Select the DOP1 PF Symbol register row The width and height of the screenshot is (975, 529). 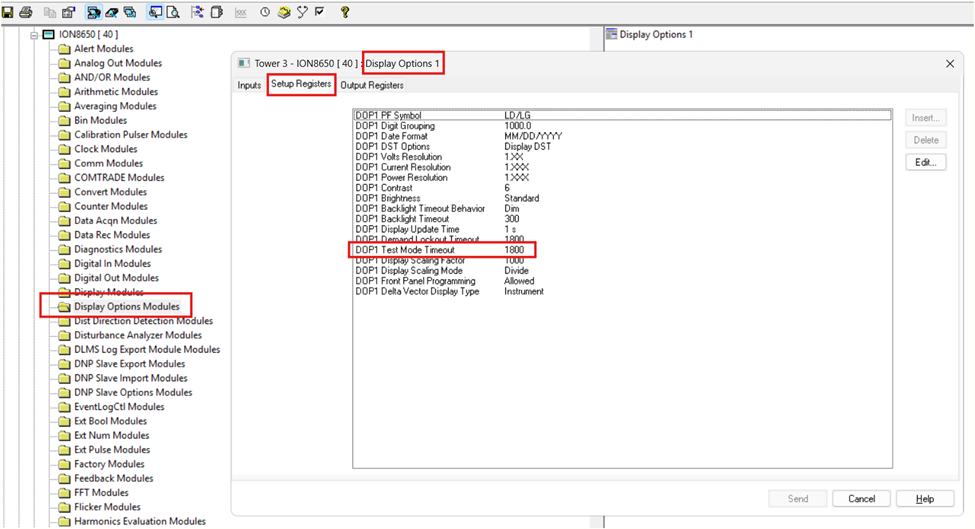tap(622, 116)
